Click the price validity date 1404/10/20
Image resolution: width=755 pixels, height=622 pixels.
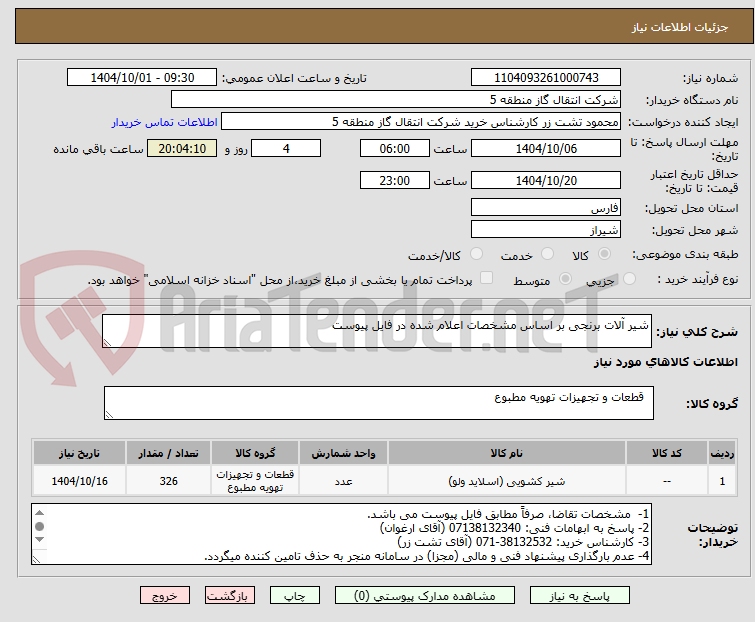coord(546,181)
